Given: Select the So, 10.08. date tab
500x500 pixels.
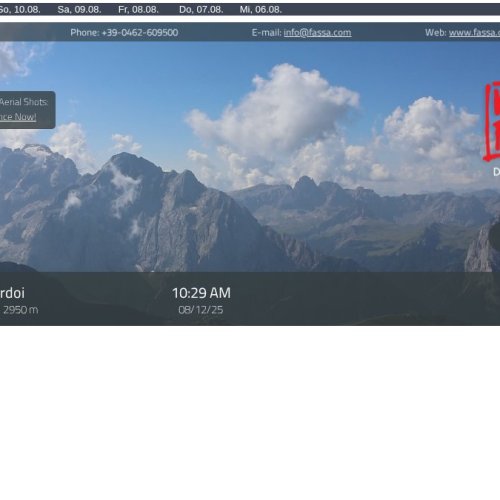Looking at the screenshot, I should pyautogui.click(x=20, y=10).
